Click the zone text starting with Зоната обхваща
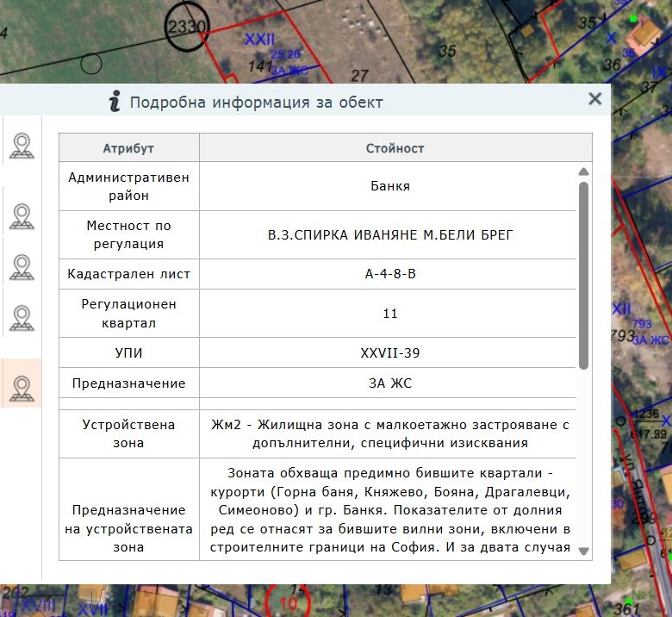This screenshot has width=672, height=617. pyautogui.click(x=390, y=510)
